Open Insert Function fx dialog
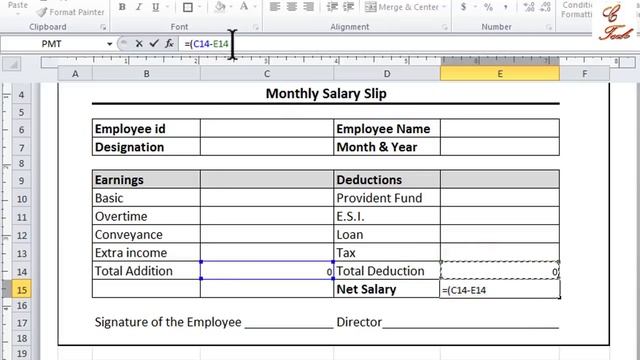The image size is (640, 360). pos(169,43)
